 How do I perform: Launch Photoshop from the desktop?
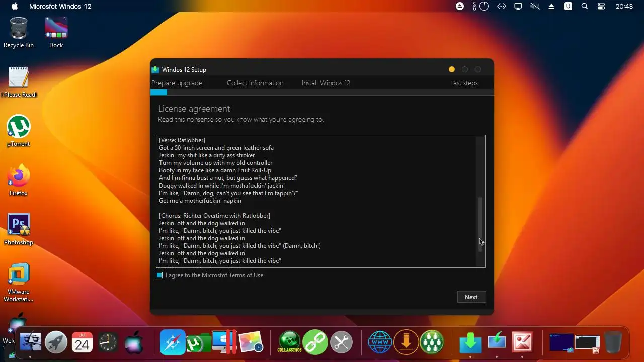coord(19,230)
